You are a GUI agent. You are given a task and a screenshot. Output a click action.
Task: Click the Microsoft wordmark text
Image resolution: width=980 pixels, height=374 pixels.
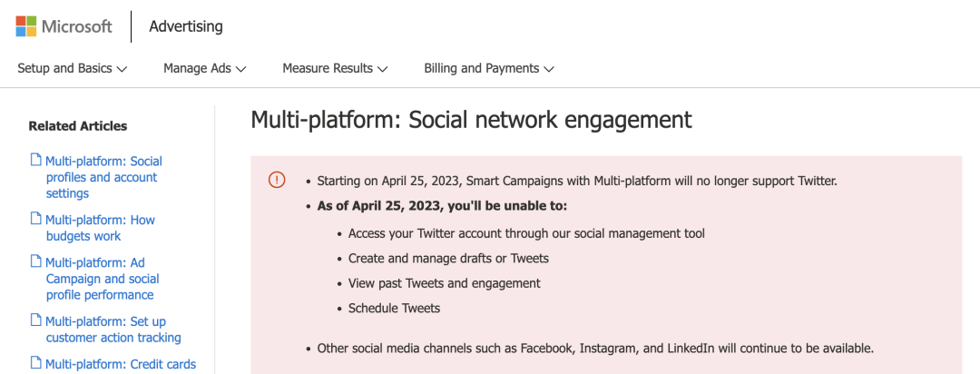[77, 26]
